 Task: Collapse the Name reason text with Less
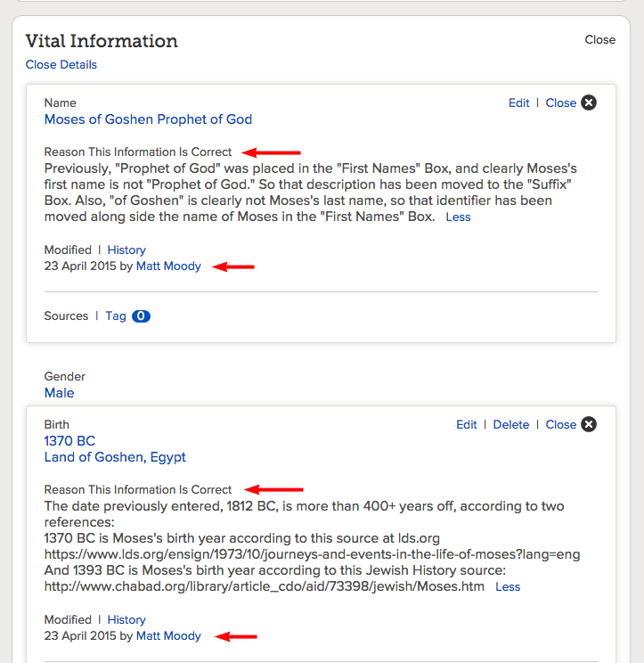[458, 217]
